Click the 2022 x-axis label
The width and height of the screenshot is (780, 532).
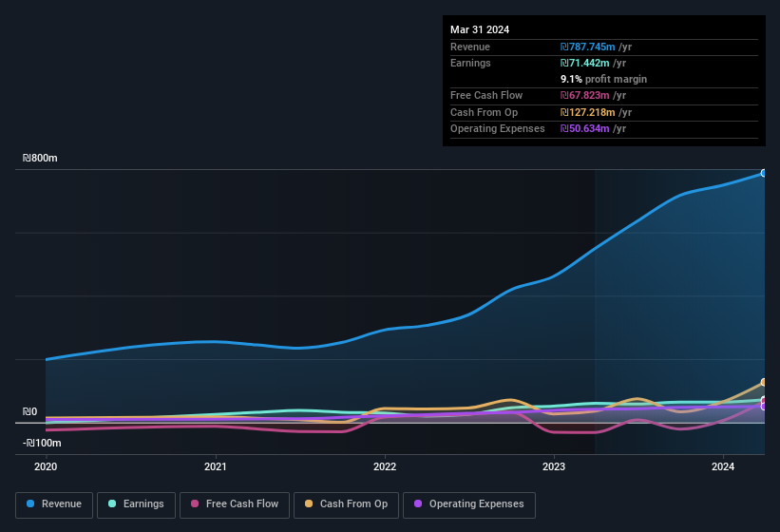coord(385,466)
